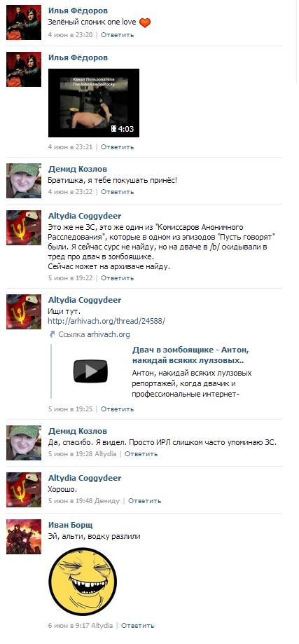This screenshot has width=299, height=644.
Task: Open the http://arhivach.org/thread/24588/ link
Action: [106, 321]
